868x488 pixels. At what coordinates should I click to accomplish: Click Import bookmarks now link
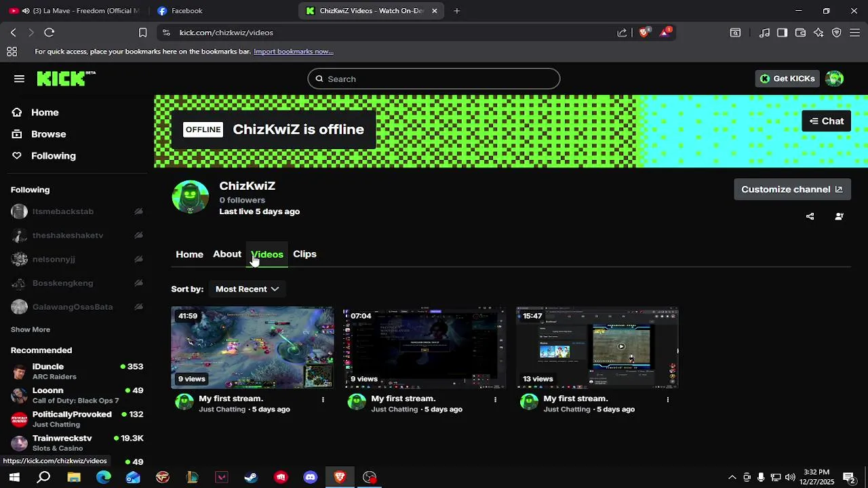[x=293, y=52]
